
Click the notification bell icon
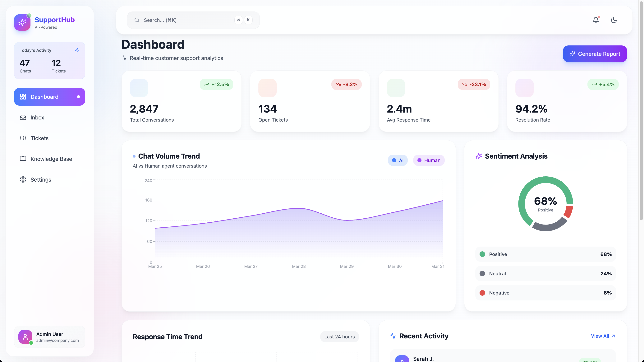596,20
